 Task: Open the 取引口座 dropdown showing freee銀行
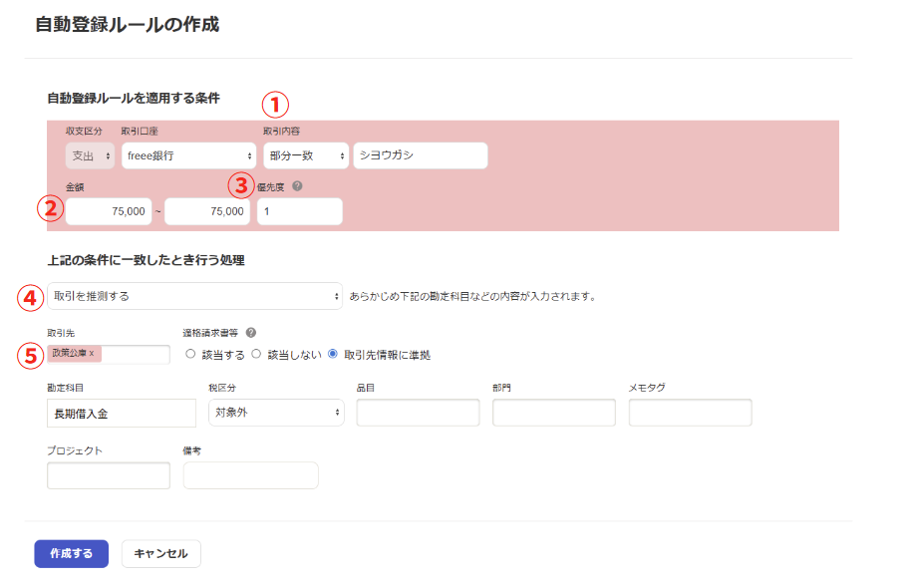point(188,156)
